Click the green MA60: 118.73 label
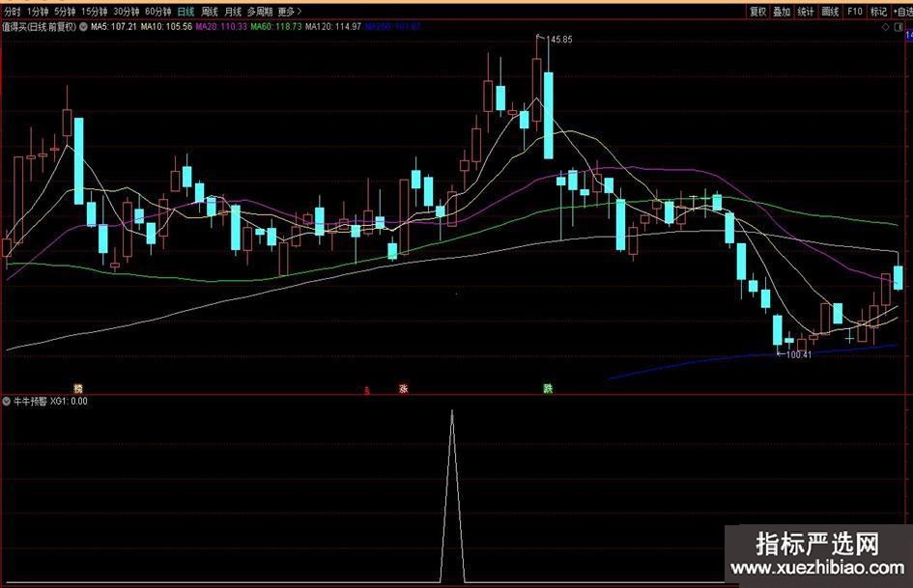The width and height of the screenshot is (913, 588). pos(276,27)
